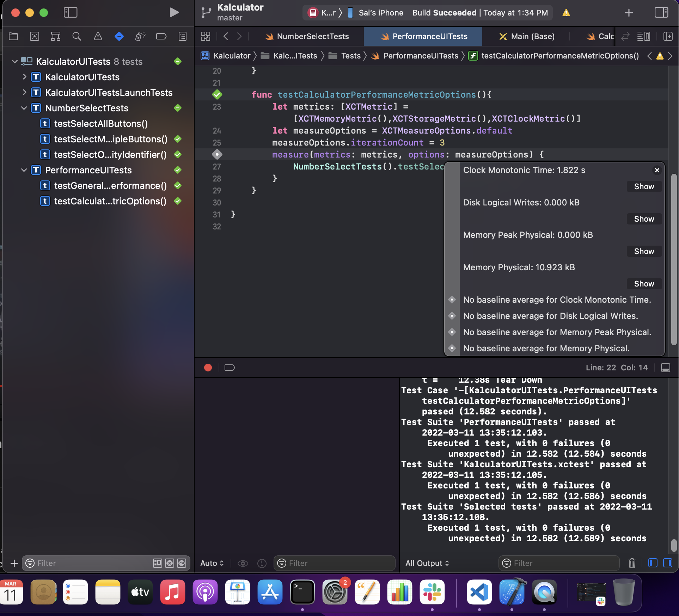Viewport: 679px width, 616px height.
Task: Open the All Output dropdown
Action: 427,563
